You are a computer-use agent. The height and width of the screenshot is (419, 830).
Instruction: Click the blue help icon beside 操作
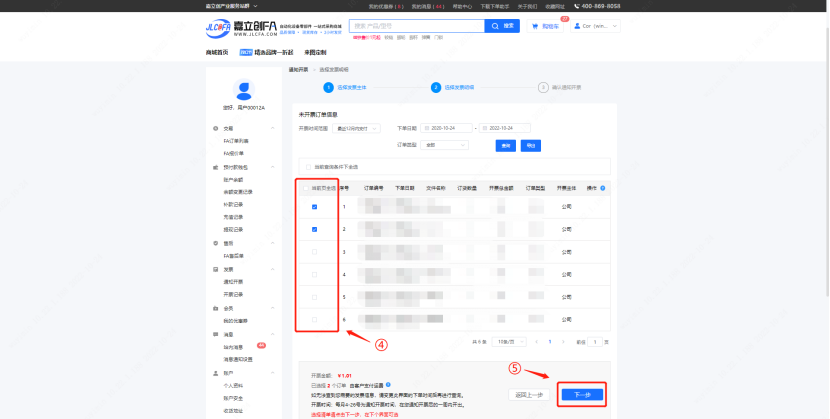(x=603, y=187)
